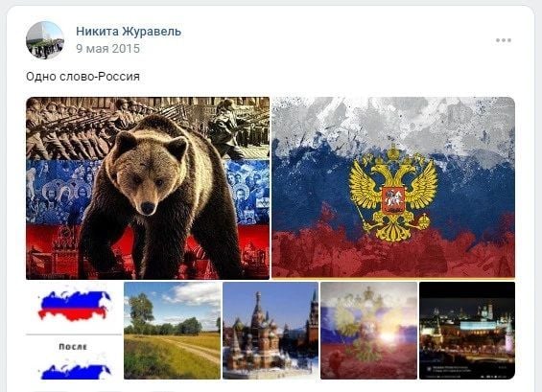Open the green field landscape thumbnail
This screenshot has width=542, height=392.
tap(172, 331)
